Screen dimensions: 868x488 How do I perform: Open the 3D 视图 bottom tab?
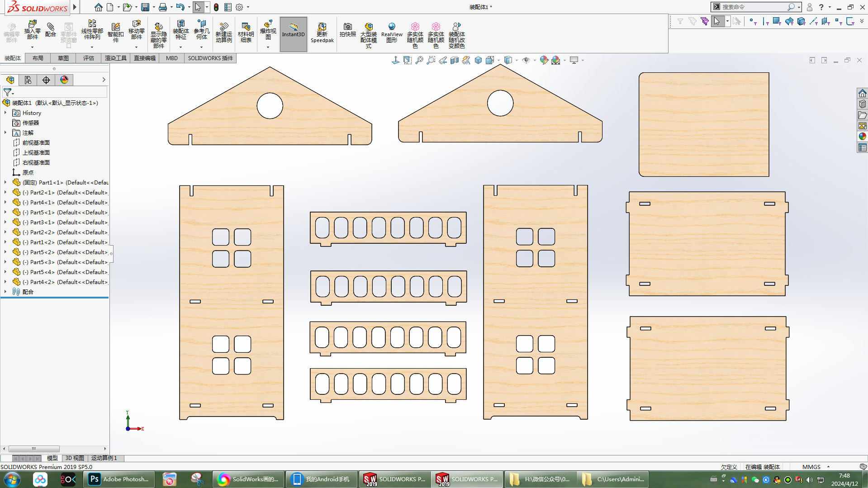pos(75,458)
